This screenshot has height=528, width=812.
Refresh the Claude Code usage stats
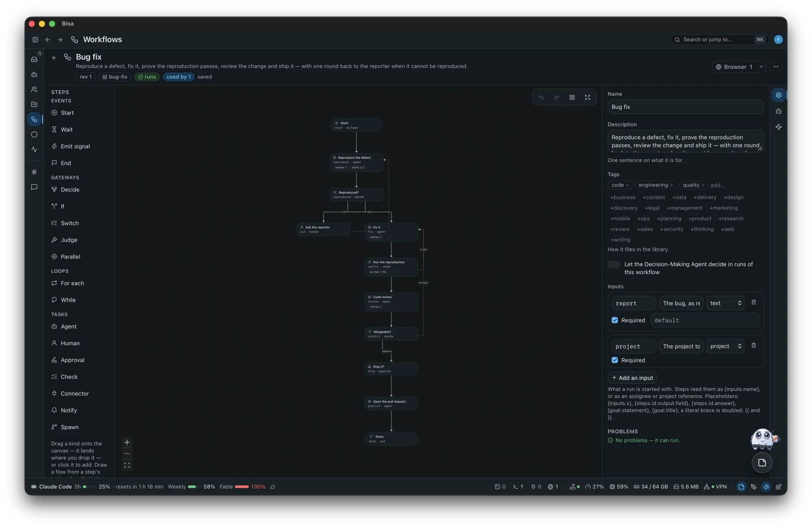(x=273, y=487)
